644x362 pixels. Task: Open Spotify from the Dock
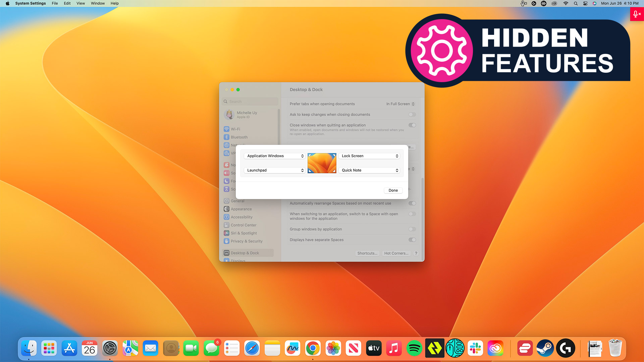414,348
